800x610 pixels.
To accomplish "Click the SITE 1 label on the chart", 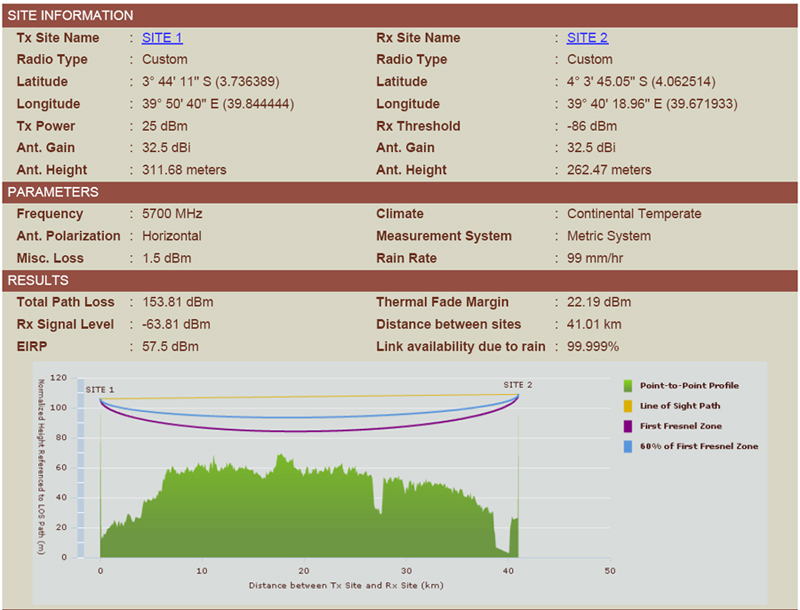I will click(x=100, y=390).
